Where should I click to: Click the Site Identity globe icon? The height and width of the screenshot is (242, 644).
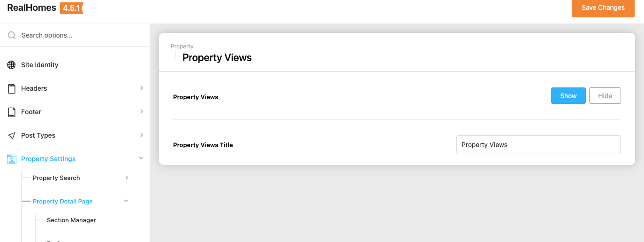pyautogui.click(x=12, y=65)
